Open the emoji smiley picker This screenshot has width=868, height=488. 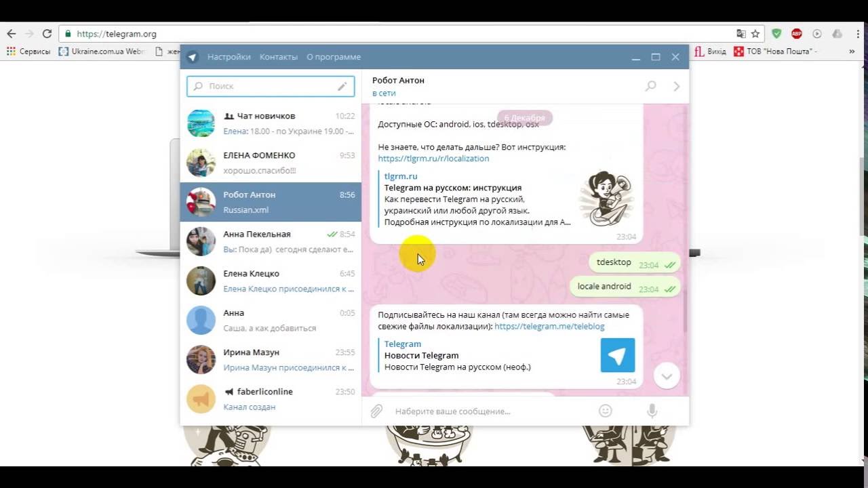point(606,411)
